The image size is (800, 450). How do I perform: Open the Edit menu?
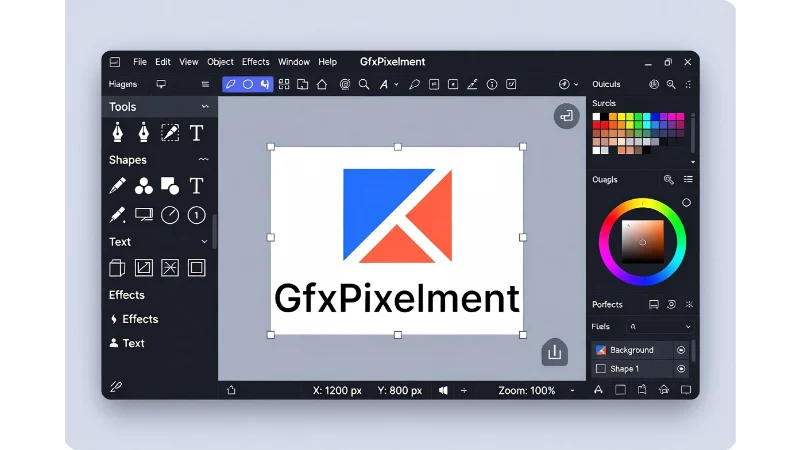tap(163, 62)
